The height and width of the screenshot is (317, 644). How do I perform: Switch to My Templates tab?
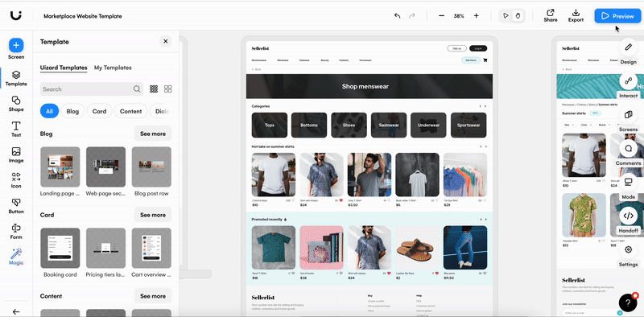click(113, 68)
